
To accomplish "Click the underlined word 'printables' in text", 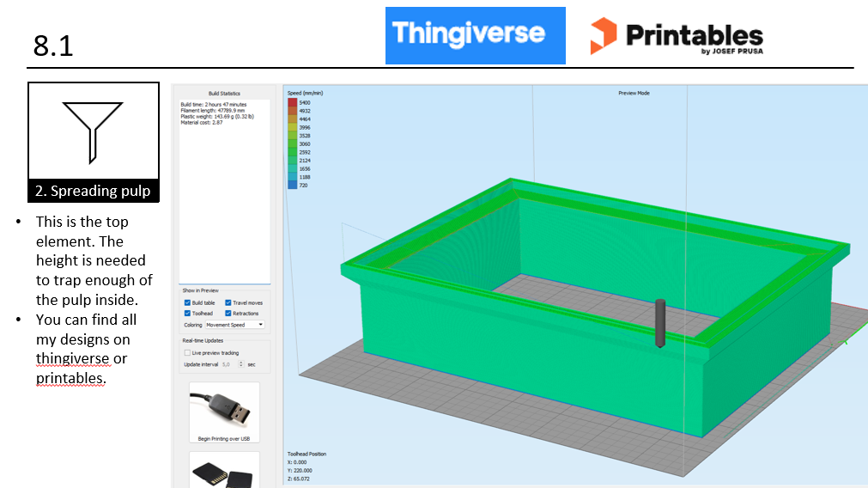I will click(x=70, y=378).
